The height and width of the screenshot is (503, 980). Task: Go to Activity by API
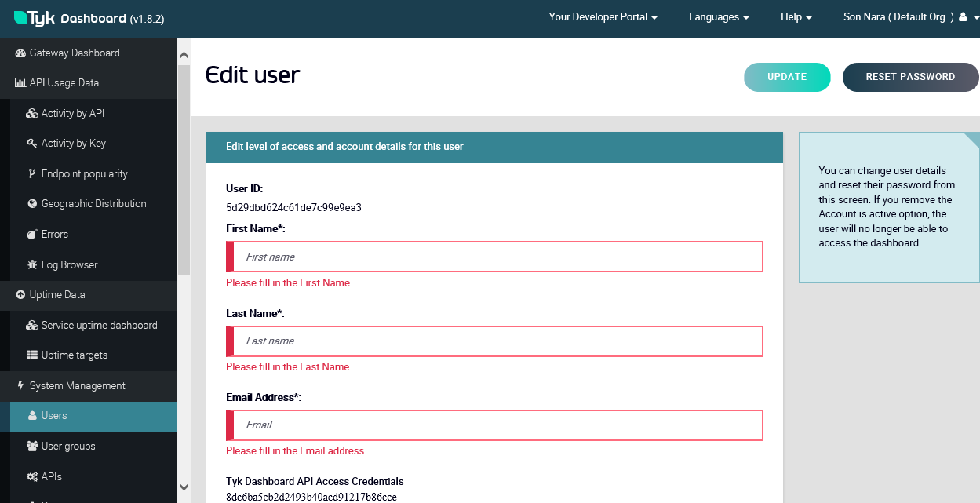click(x=93, y=114)
